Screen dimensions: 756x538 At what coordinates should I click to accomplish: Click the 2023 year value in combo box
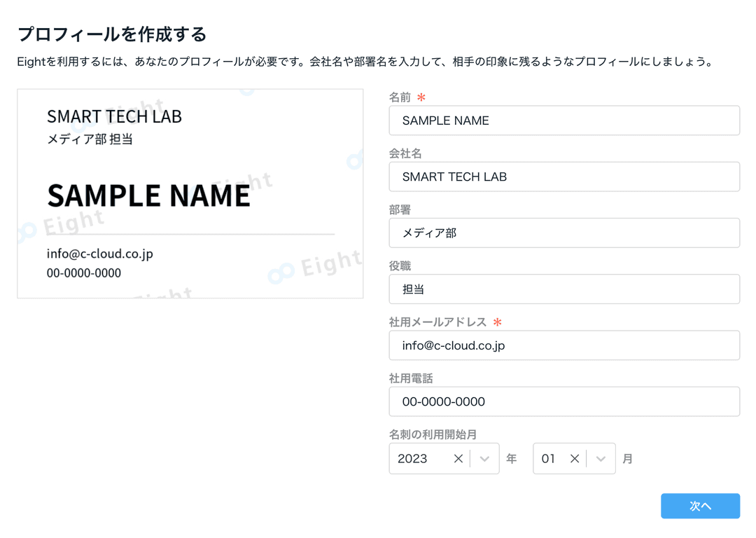pos(413,459)
